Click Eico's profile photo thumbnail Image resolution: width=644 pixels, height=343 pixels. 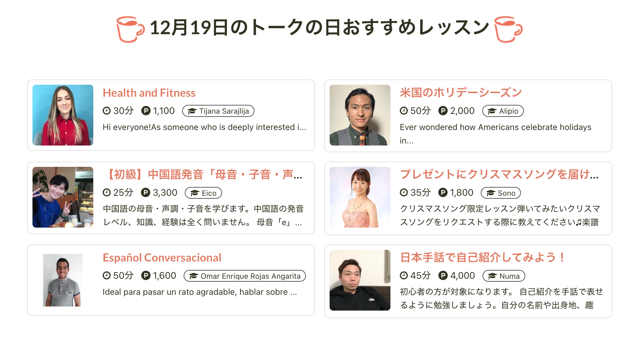63,197
